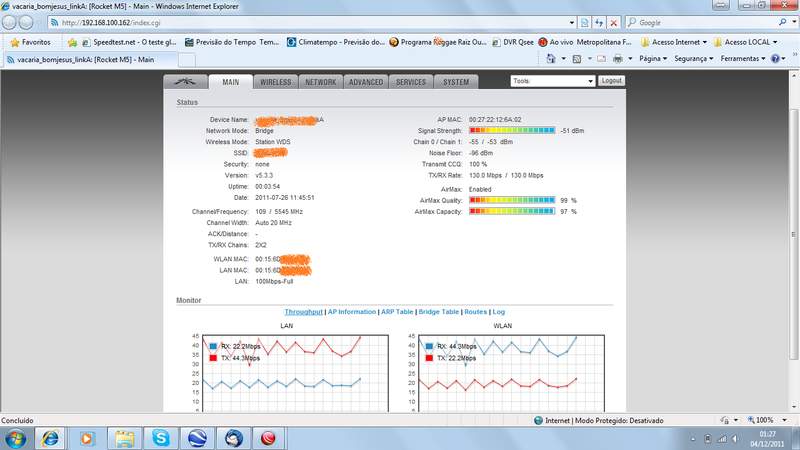Click the AirMax Capacity bar
800x450 pixels.
point(512,211)
